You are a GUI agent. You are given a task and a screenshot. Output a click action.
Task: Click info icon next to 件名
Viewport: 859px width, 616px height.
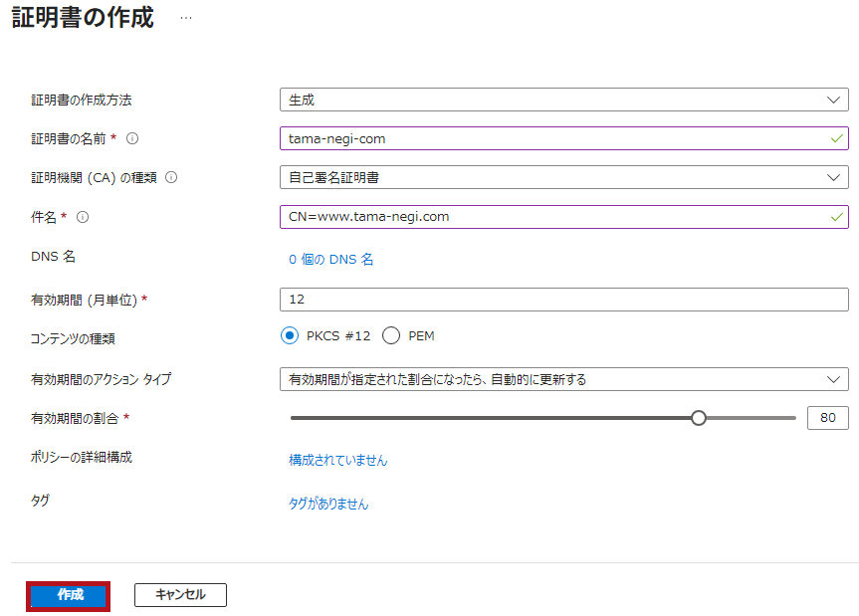point(83,217)
